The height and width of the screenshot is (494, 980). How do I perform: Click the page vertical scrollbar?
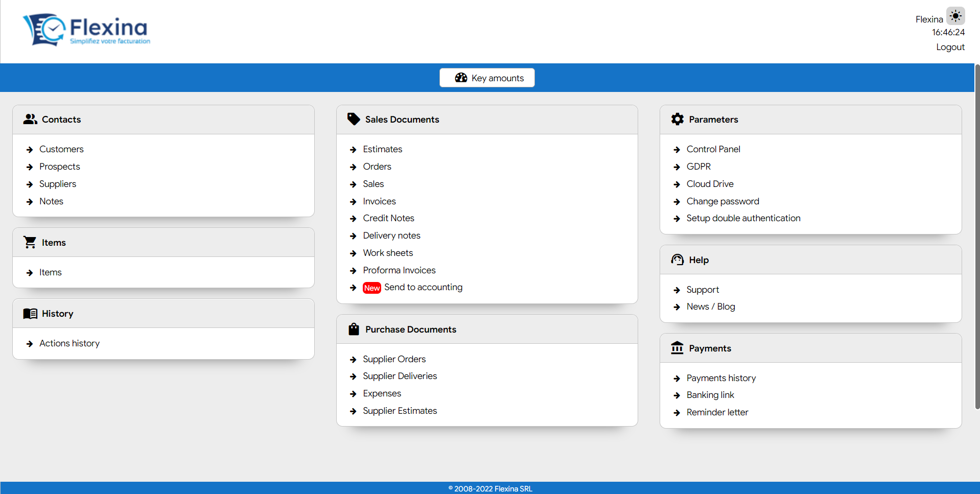tap(977, 237)
